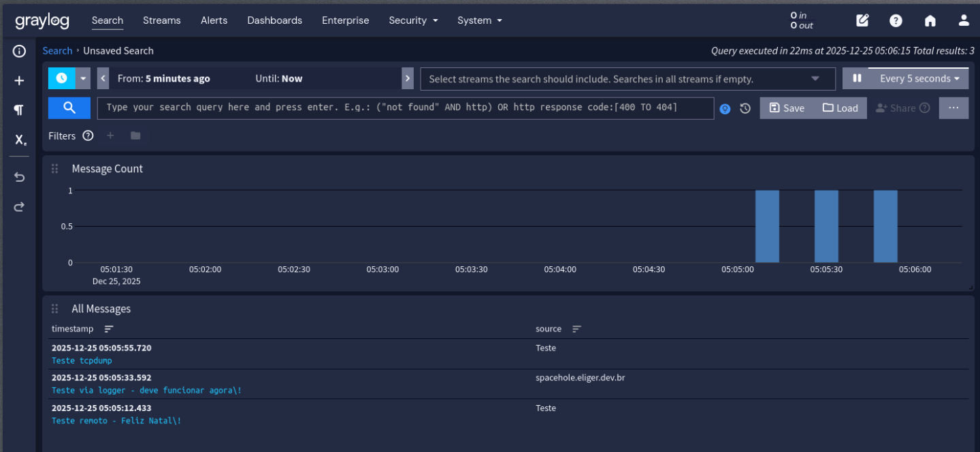
Task: Switch to the Dashboards tab
Action: [274, 20]
